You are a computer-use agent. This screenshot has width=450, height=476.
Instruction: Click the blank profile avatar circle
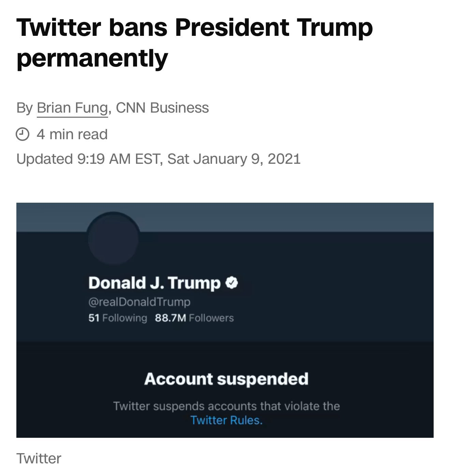coord(114,239)
